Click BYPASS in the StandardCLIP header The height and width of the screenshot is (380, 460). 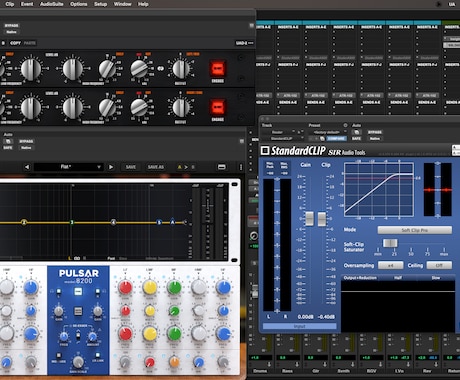[x=375, y=132]
